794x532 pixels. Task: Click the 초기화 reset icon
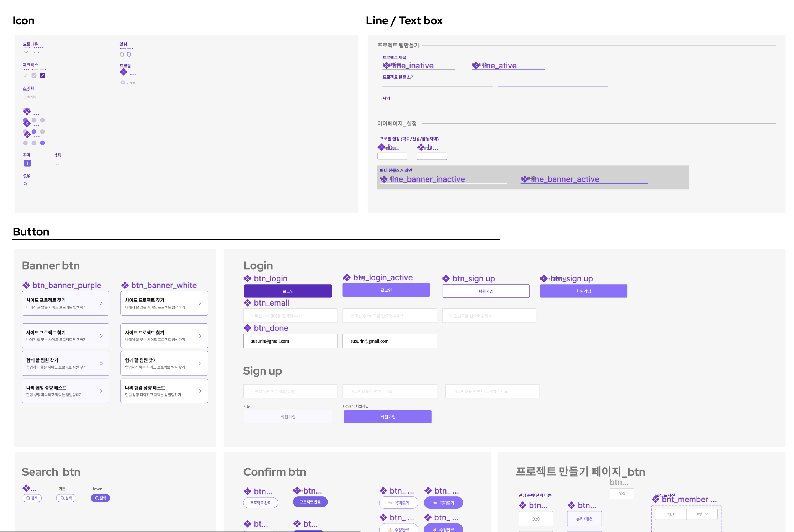(25, 97)
